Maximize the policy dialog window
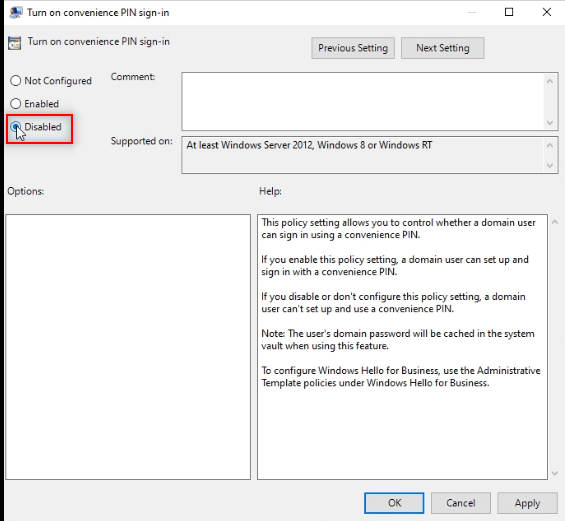 (509, 12)
